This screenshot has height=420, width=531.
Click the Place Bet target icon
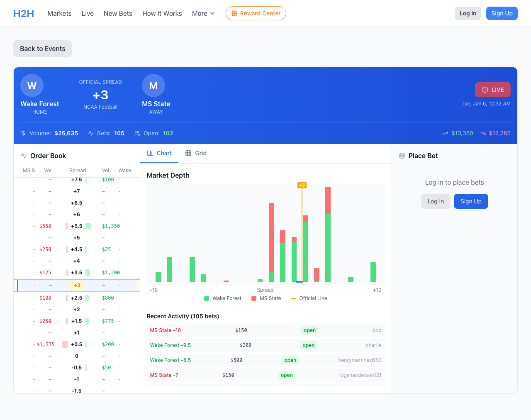tap(402, 156)
